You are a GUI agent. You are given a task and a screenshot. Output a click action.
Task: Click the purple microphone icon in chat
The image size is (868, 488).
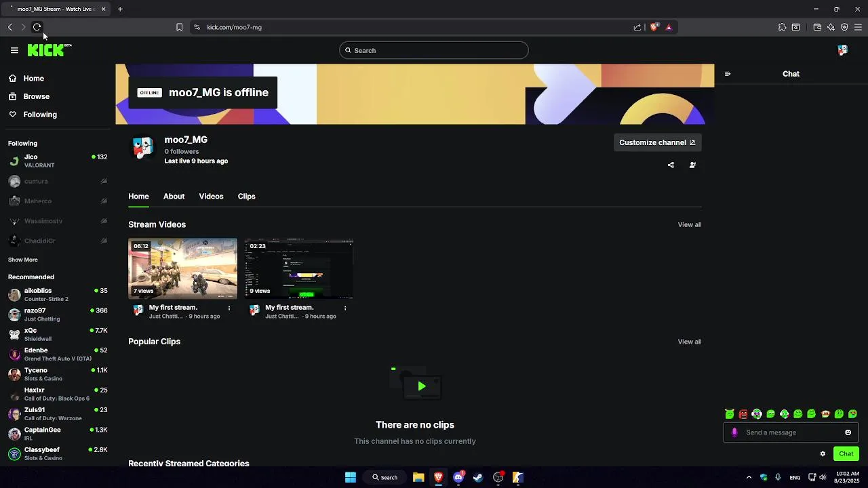(734, 432)
